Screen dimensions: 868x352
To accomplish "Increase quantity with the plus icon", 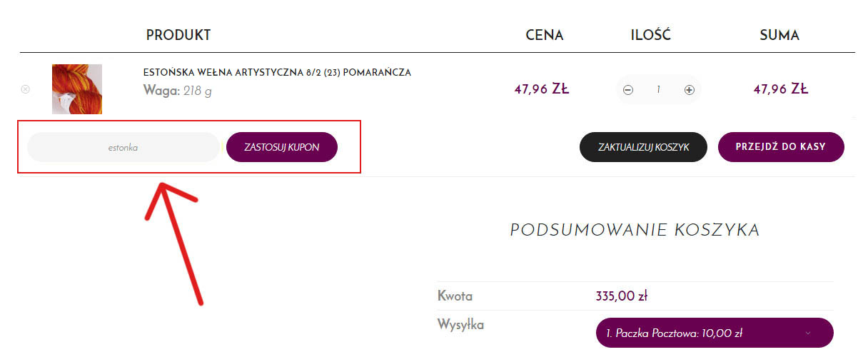I will pyautogui.click(x=689, y=90).
